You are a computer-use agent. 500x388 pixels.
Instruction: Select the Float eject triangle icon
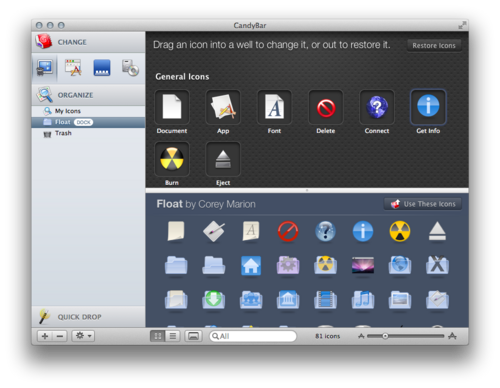tap(437, 232)
